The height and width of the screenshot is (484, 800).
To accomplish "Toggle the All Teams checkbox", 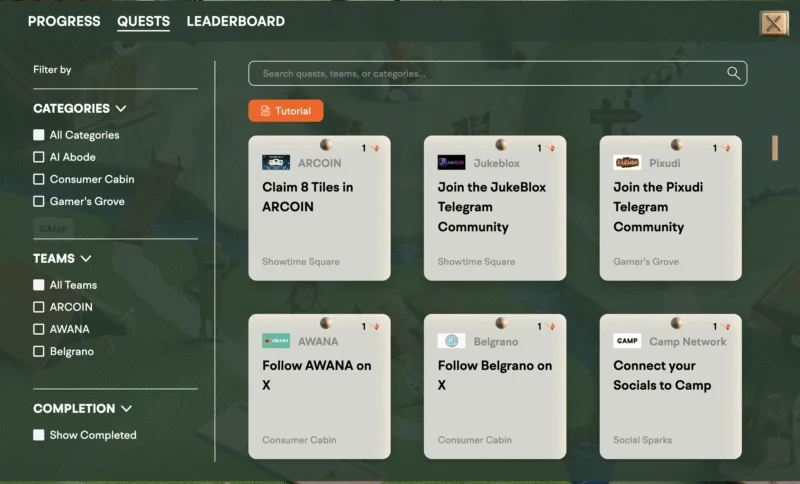I will (x=39, y=285).
